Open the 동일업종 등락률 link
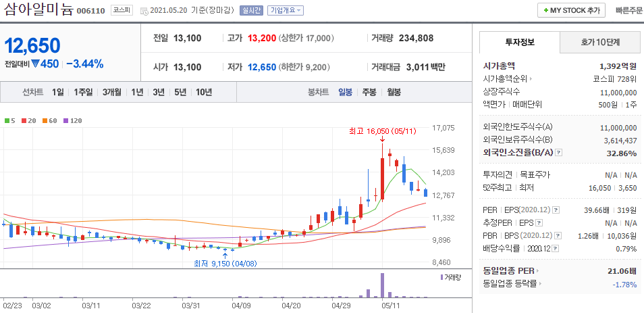This screenshot has height=313, width=644. point(513,283)
